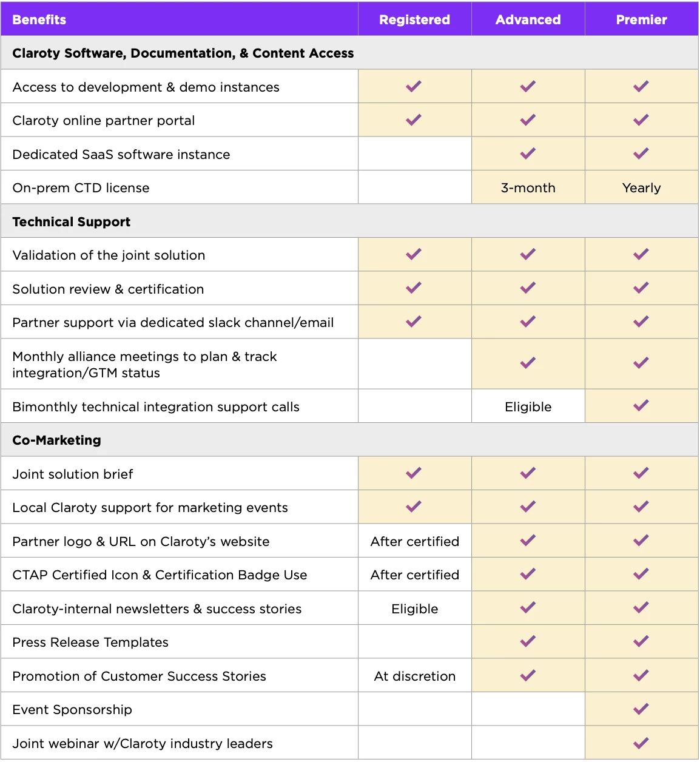
Task: Click Premier checkmark for Dedicated SaaS software instance
Action: (641, 153)
